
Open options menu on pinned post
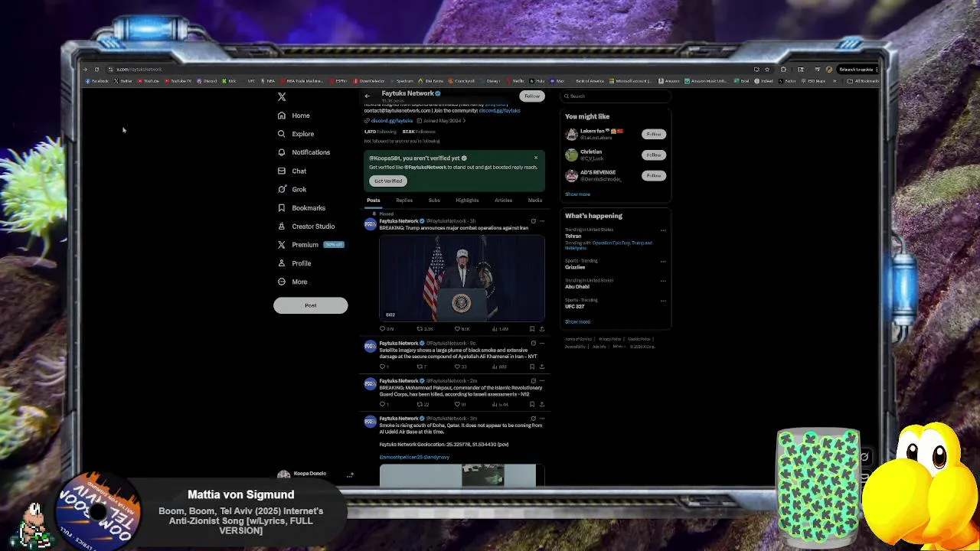point(541,221)
